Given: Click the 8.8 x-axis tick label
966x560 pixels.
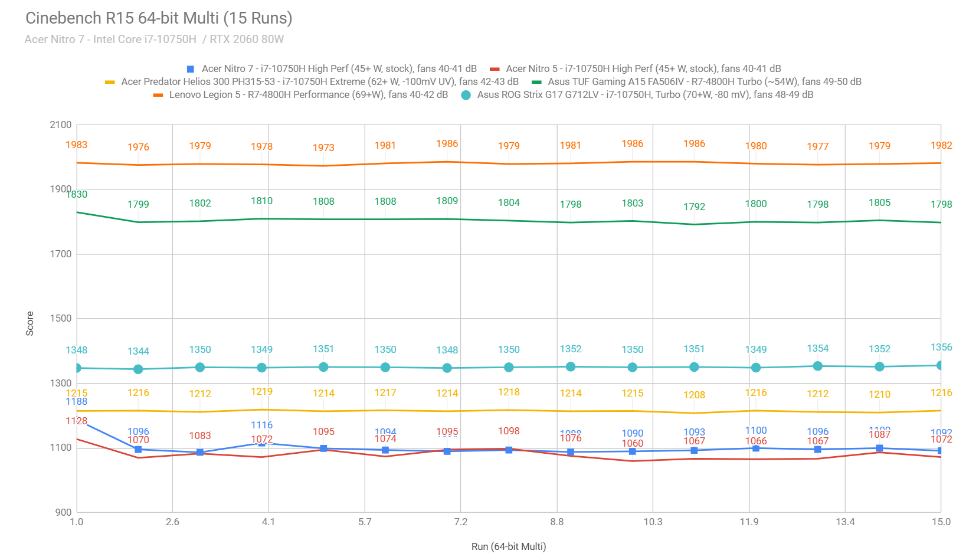Looking at the screenshot, I should pyautogui.click(x=557, y=522).
